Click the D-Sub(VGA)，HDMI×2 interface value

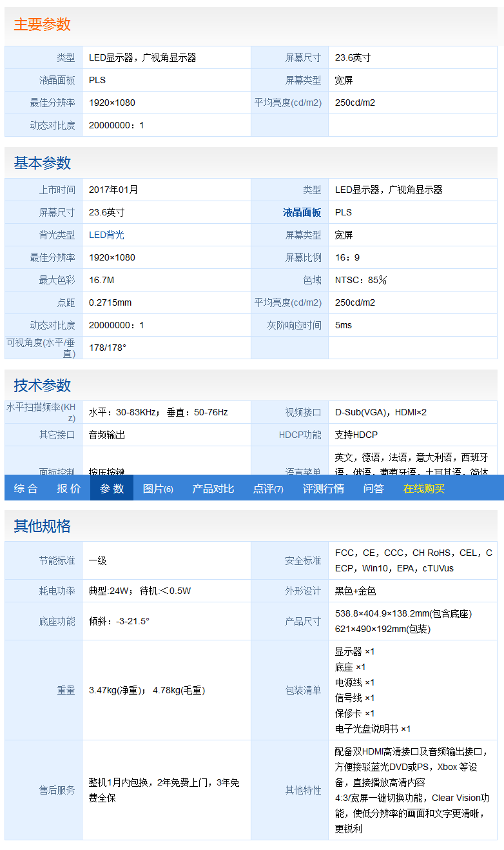point(381,412)
